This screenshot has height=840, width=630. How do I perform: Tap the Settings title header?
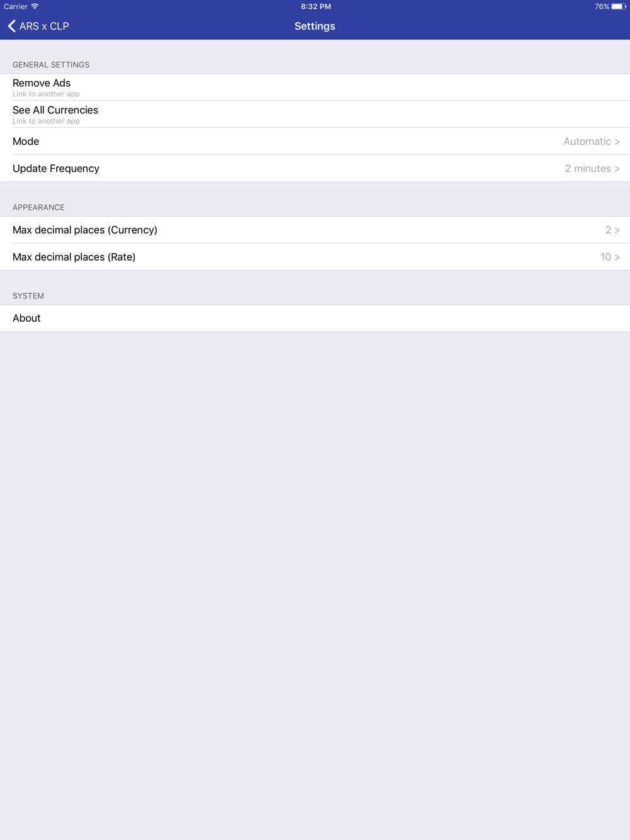click(315, 26)
